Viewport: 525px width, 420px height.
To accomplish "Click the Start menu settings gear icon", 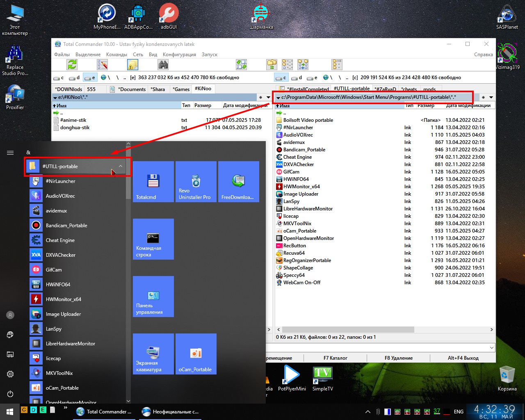I will tap(10, 374).
